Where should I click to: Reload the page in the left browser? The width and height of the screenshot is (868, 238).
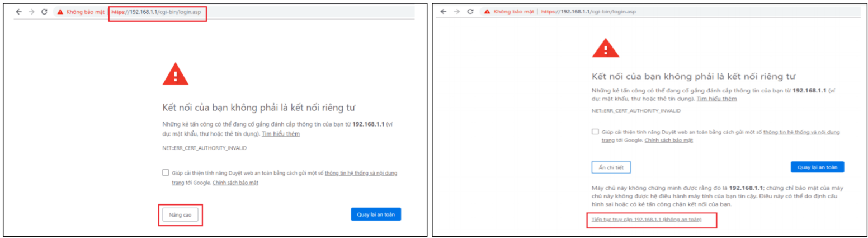pos(44,12)
